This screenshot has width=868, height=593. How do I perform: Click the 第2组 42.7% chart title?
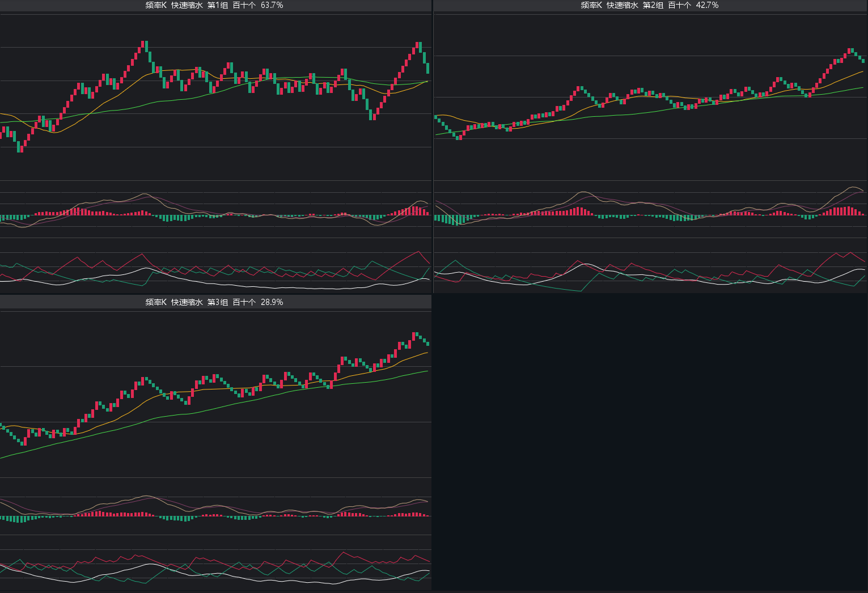coord(650,5)
